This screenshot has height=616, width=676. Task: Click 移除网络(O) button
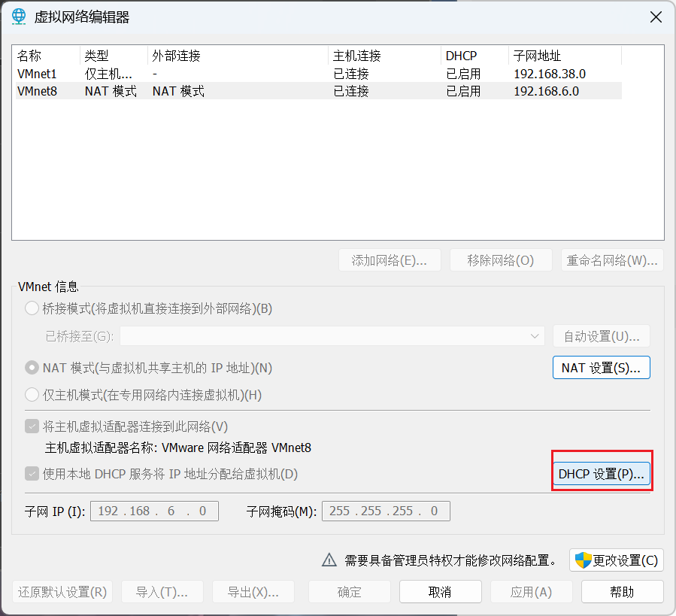[x=501, y=260]
